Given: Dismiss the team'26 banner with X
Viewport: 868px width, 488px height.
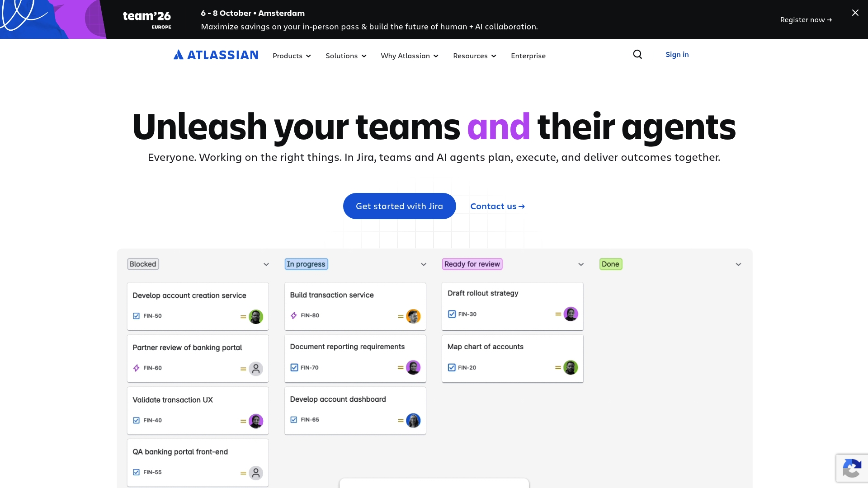Looking at the screenshot, I should point(855,13).
